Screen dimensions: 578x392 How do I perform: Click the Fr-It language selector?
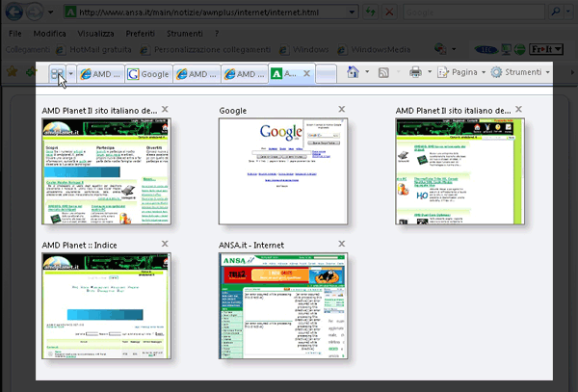click(546, 49)
